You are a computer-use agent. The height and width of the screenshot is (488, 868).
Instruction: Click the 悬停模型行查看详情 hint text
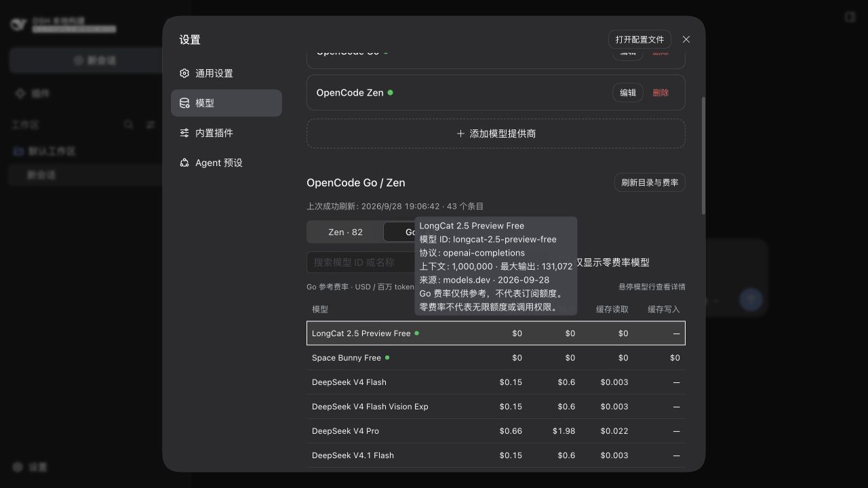[652, 287]
